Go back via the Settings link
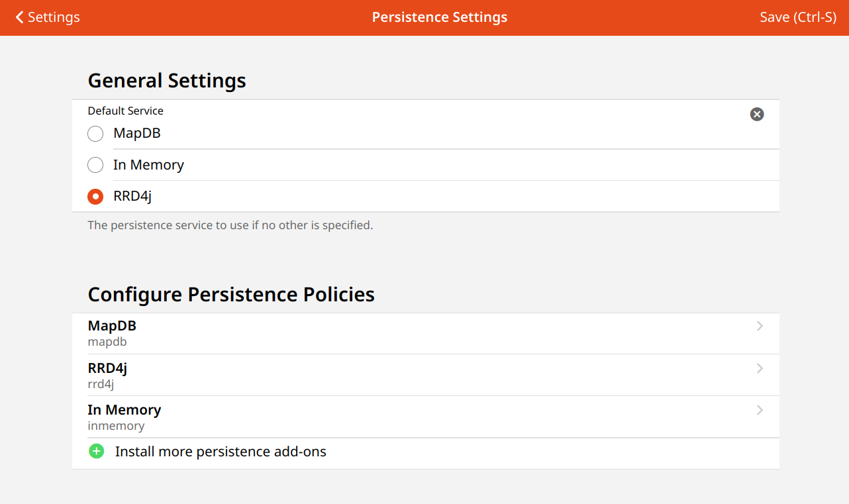The height and width of the screenshot is (504, 849). tap(54, 17)
